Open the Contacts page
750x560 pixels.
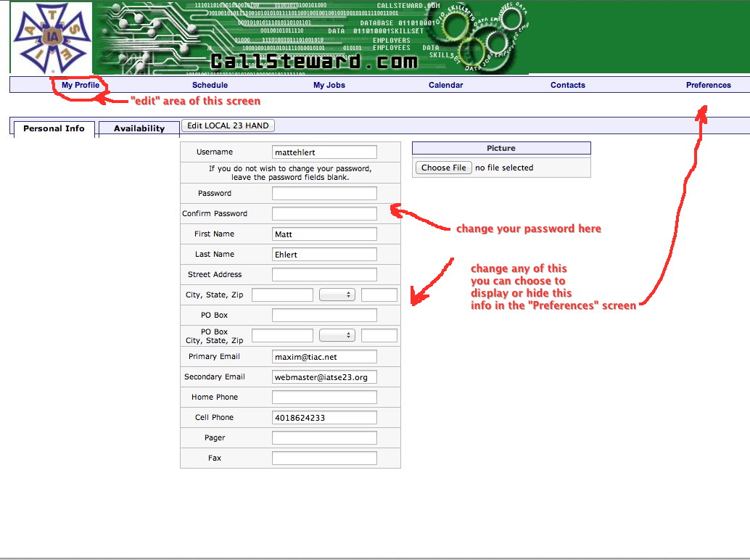[567, 85]
